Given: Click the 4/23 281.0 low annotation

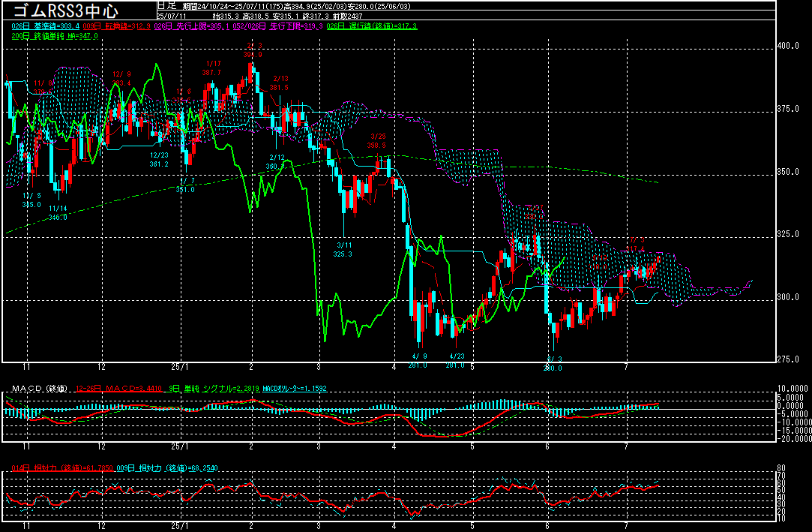Looking at the screenshot, I should [x=456, y=360].
